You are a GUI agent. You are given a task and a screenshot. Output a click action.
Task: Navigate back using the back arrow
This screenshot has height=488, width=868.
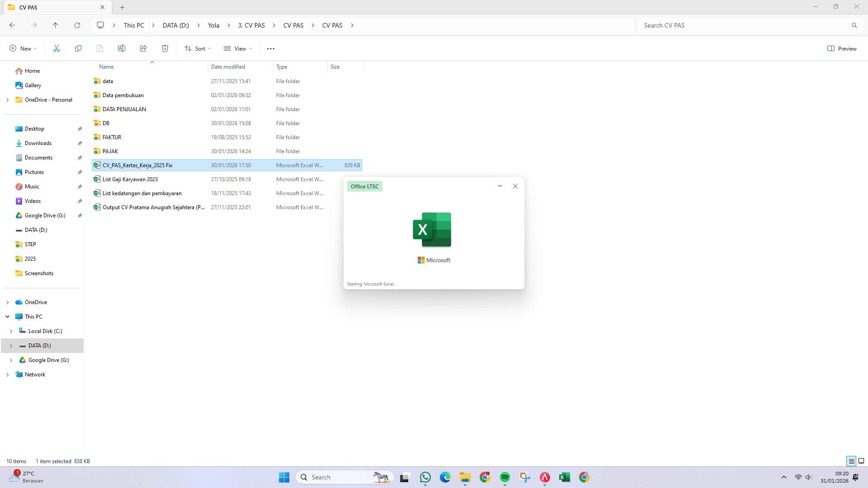pos(12,25)
